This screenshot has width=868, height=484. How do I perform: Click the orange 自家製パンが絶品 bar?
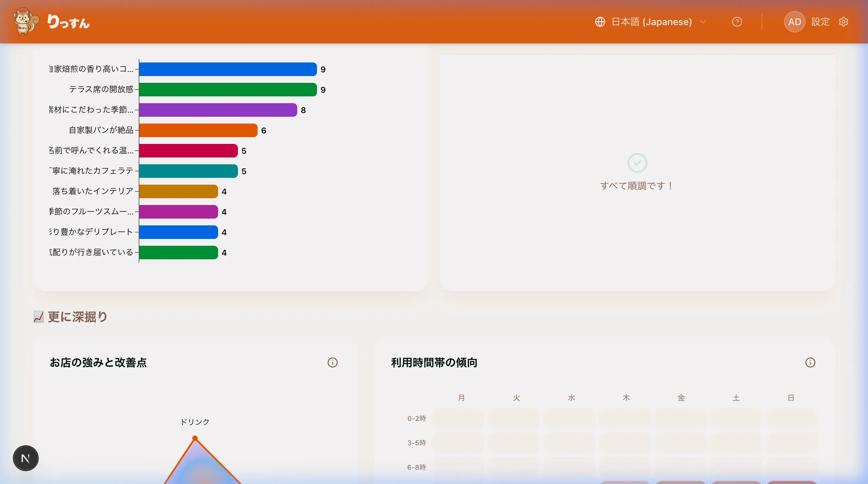tap(198, 130)
